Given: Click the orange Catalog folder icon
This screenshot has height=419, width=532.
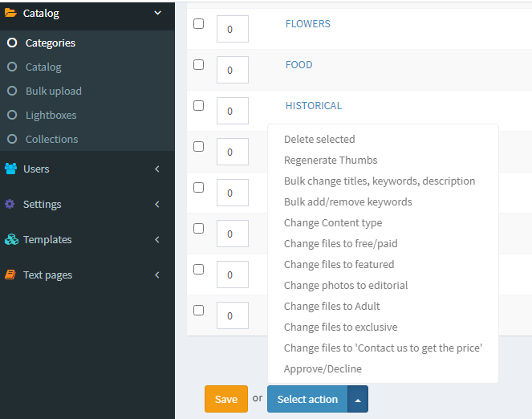Looking at the screenshot, I should click(10, 13).
